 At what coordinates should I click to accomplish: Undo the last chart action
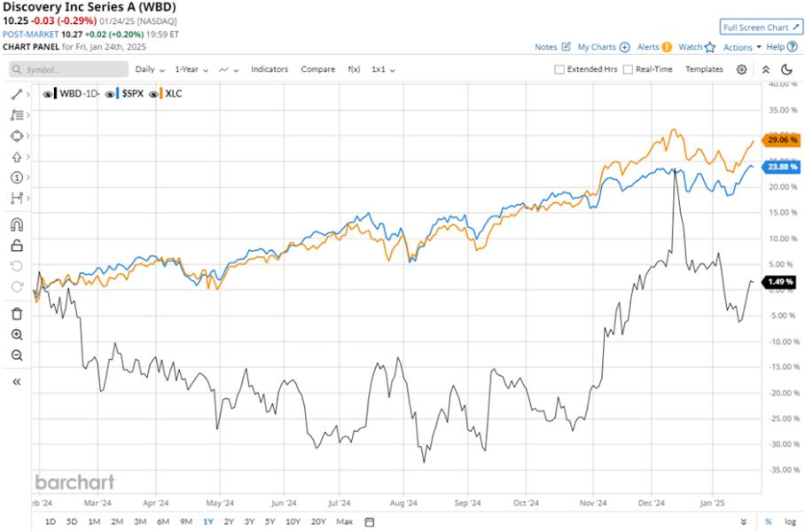pos(17,266)
